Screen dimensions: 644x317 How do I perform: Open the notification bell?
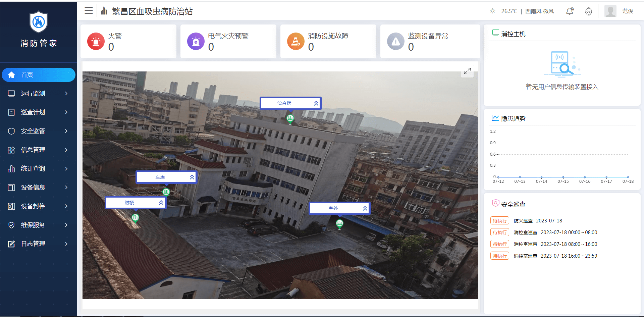(x=570, y=11)
